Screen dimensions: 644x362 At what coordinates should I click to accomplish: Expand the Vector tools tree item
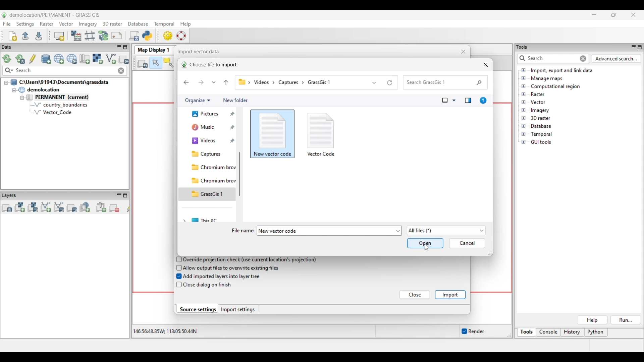click(x=524, y=103)
